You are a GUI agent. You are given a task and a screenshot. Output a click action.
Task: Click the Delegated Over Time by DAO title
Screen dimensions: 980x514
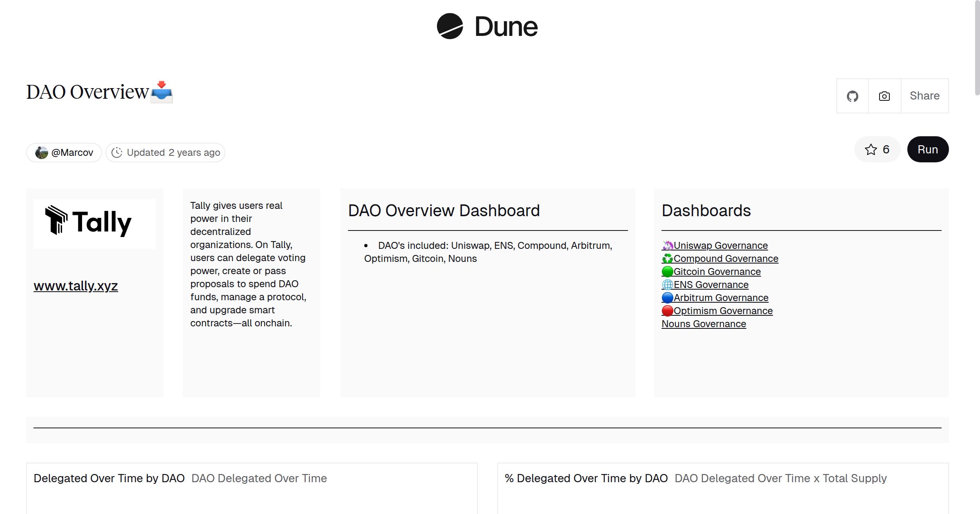click(109, 478)
